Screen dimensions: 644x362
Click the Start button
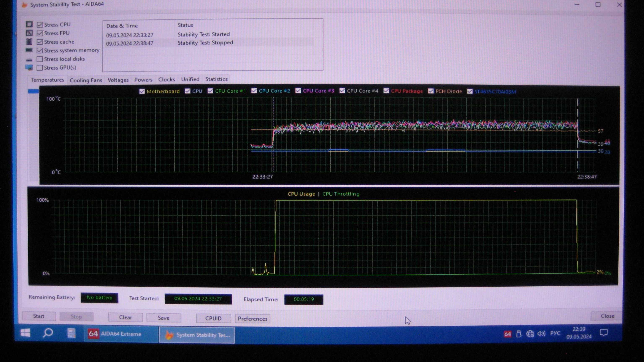pos(39,316)
